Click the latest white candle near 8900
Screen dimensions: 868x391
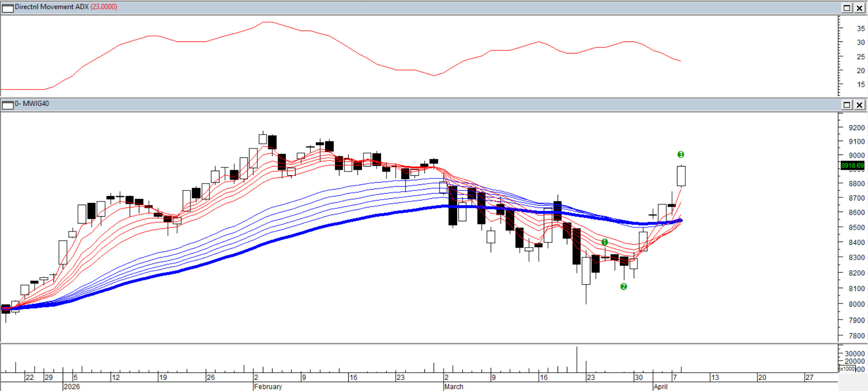tap(681, 176)
